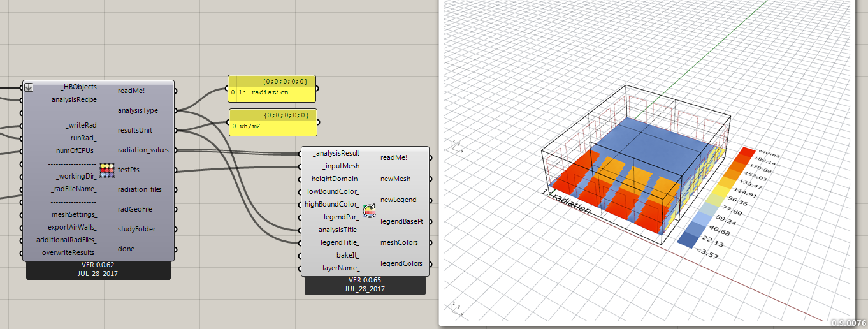Click the readMe! output on the recolor mesh component
Image resolution: width=868 pixels, height=329 pixels.
click(x=394, y=157)
